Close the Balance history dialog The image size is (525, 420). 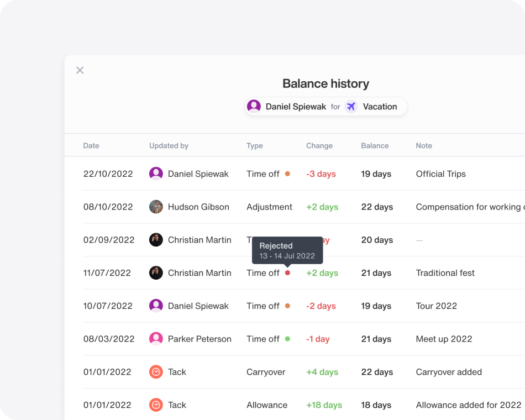coord(80,70)
